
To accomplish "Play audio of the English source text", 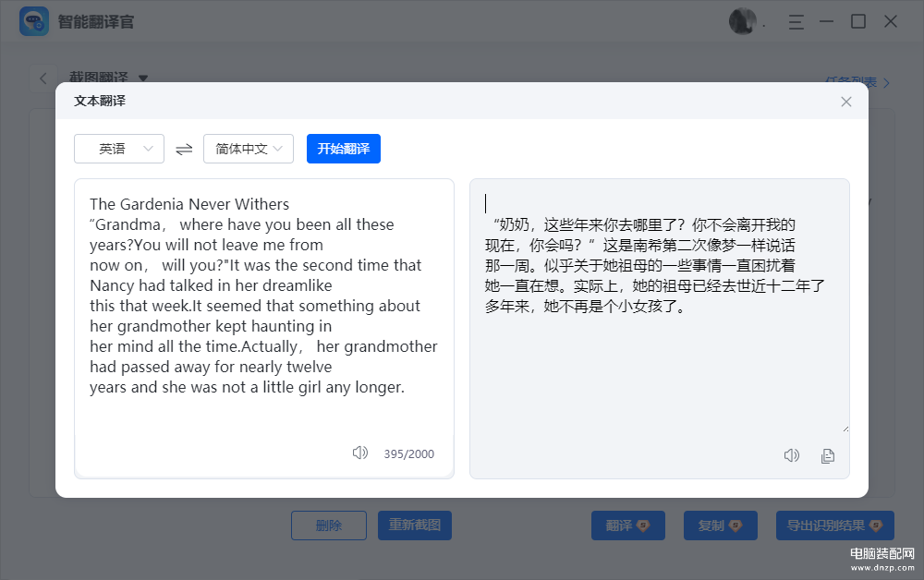I will coord(360,453).
